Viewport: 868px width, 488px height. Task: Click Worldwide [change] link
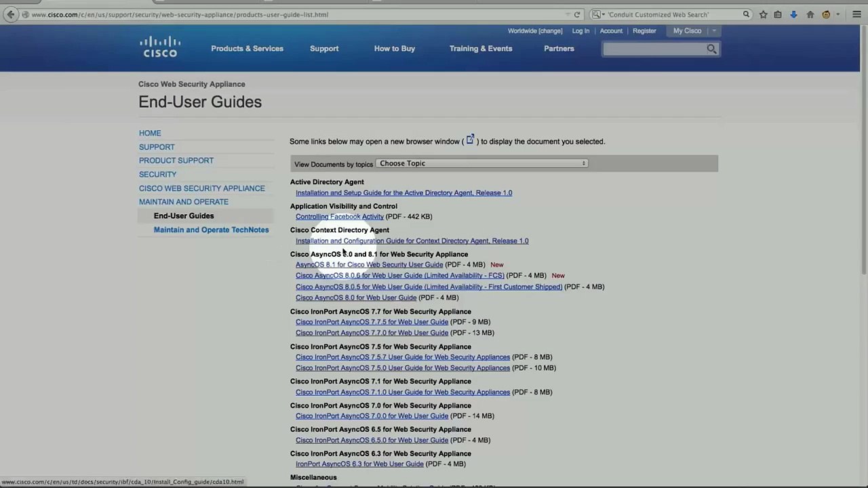click(535, 31)
